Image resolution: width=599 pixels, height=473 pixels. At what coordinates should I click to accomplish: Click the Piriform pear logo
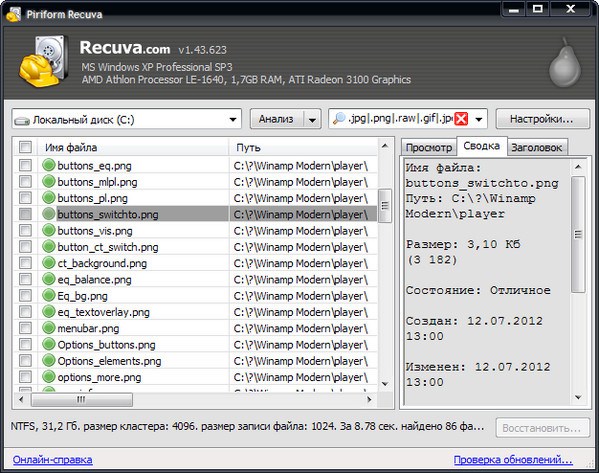pos(565,62)
